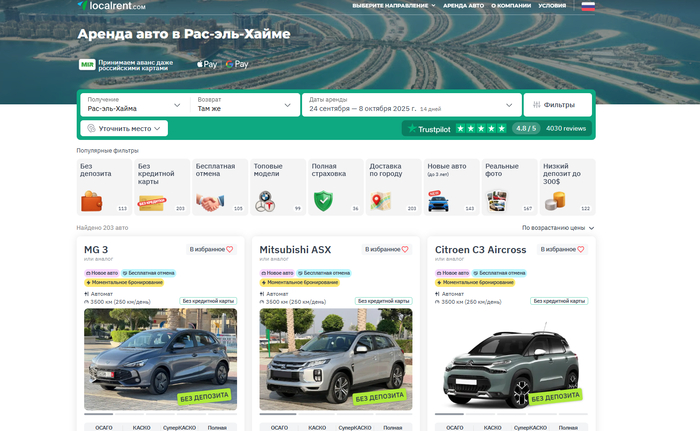Open the Получение pickup location dropdown

[x=134, y=104]
